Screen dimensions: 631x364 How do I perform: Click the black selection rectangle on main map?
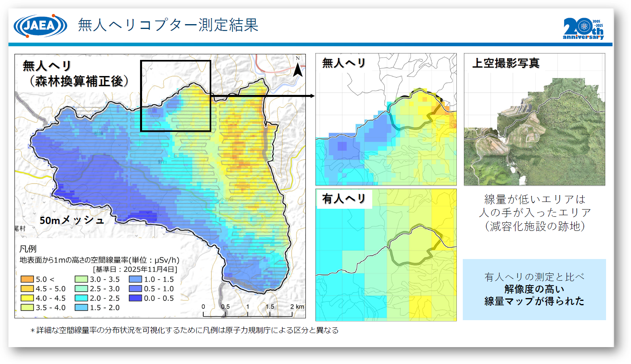click(x=175, y=61)
